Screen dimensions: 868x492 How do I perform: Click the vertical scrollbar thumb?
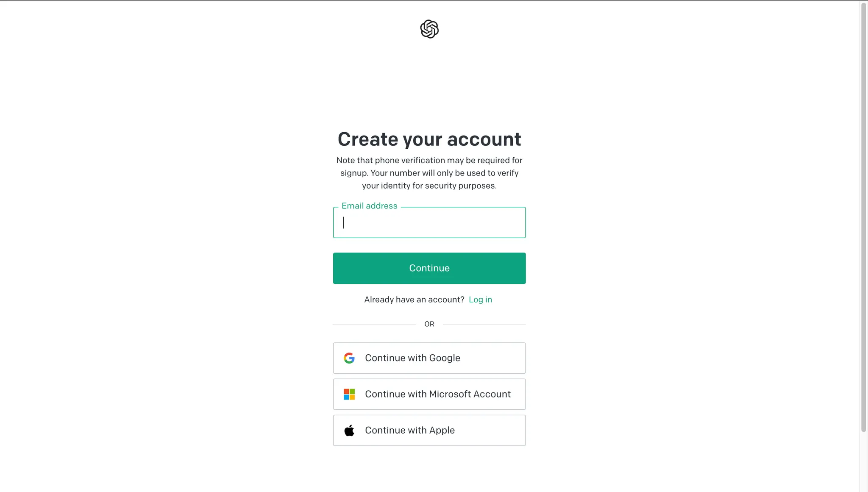tap(863, 216)
